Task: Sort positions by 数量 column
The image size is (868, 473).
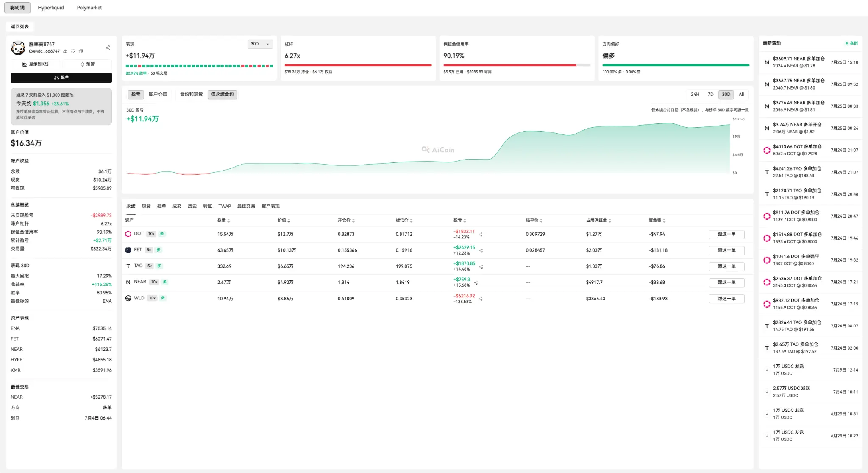Action: click(x=223, y=220)
